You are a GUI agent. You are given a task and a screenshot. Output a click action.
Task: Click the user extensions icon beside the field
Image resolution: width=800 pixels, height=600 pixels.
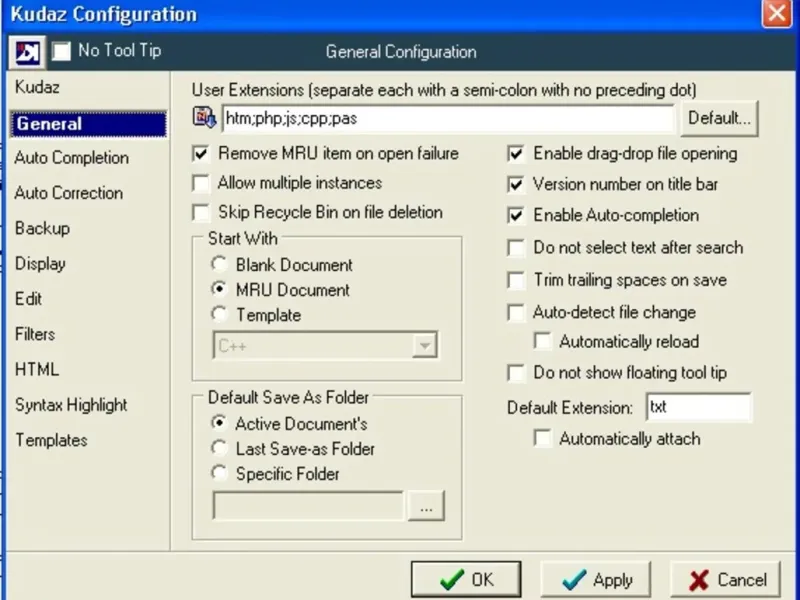click(x=204, y=117)
